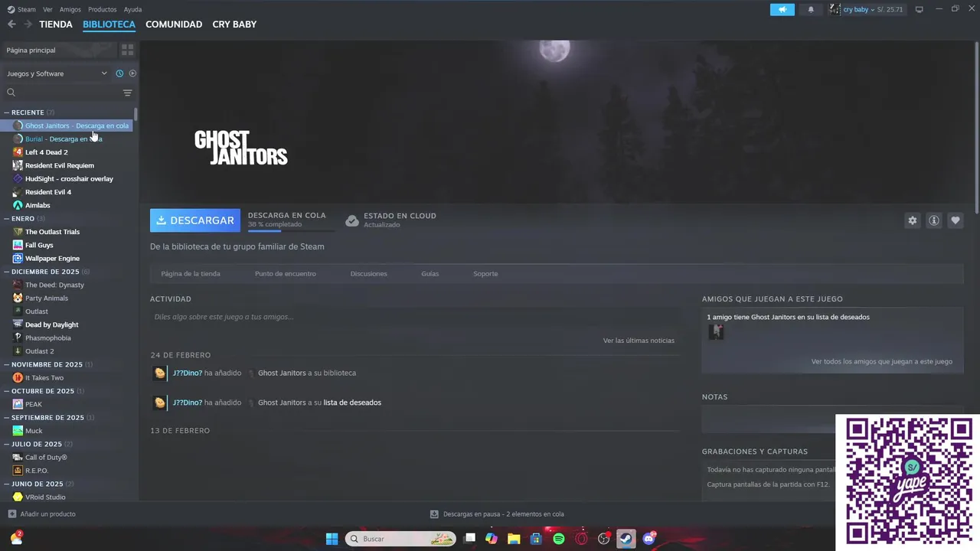Click friend's avatar in wishlist panel

[716, 331]
